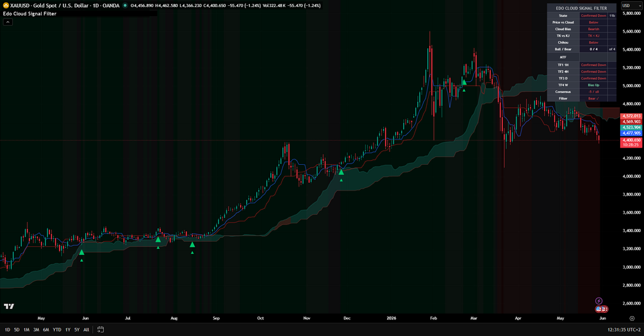Click the 3,000.000 price axis label
Screen dimensions: 644x336
[x=631, y=267]
